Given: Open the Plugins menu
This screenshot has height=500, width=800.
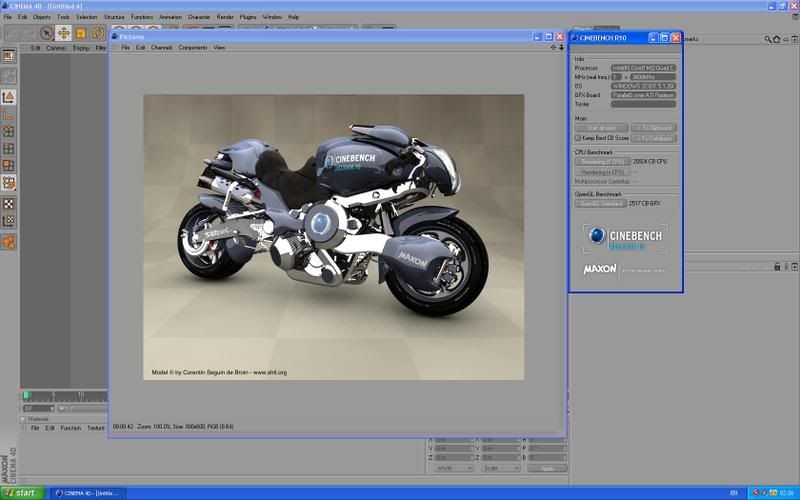Looking at the screenshot, I should [248, 17].
